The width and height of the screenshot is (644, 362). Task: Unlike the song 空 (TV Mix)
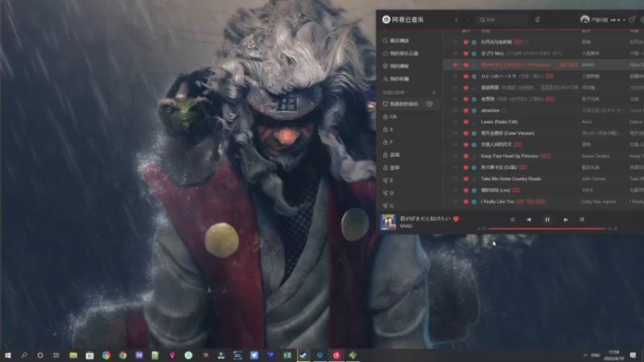coord(466,54)
